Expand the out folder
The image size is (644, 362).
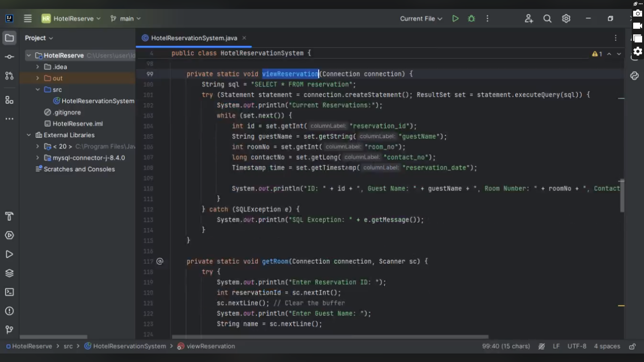(x=38, y=78)
